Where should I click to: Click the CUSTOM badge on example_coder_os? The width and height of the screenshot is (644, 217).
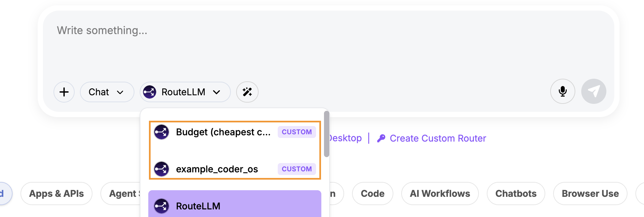coord(297,169)
